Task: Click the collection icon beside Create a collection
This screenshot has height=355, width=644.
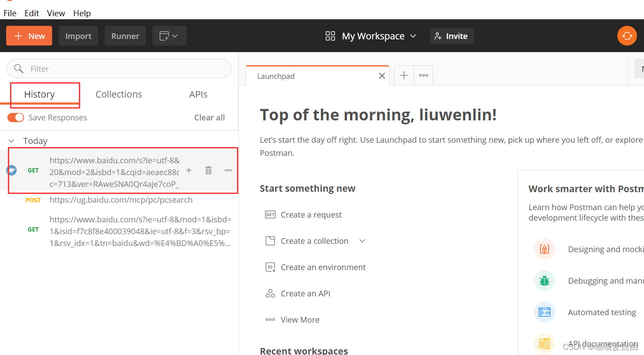Action: (x=270, y=241)
